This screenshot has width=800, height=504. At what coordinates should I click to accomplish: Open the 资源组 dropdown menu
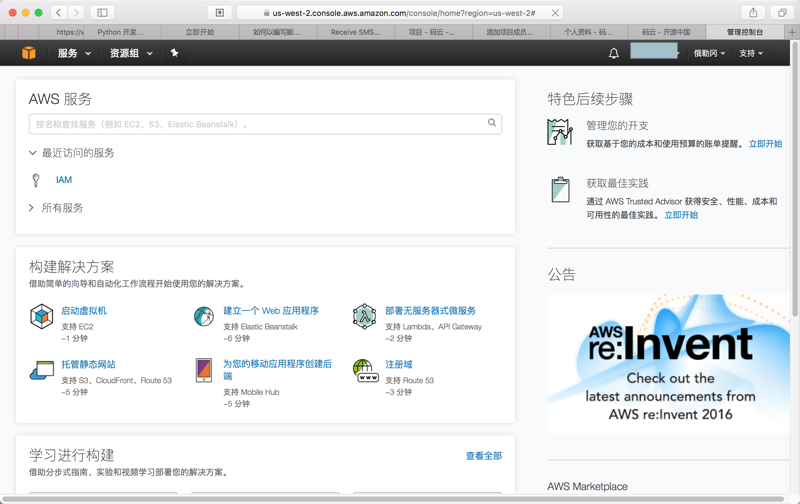tap(131, 53)
